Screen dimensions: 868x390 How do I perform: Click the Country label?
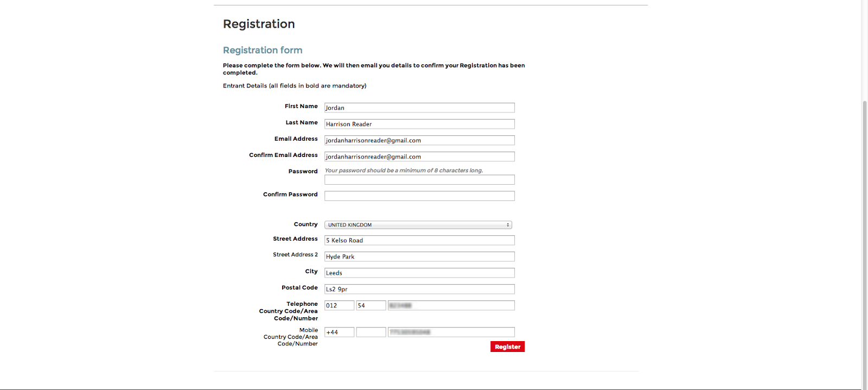[305, 224]
